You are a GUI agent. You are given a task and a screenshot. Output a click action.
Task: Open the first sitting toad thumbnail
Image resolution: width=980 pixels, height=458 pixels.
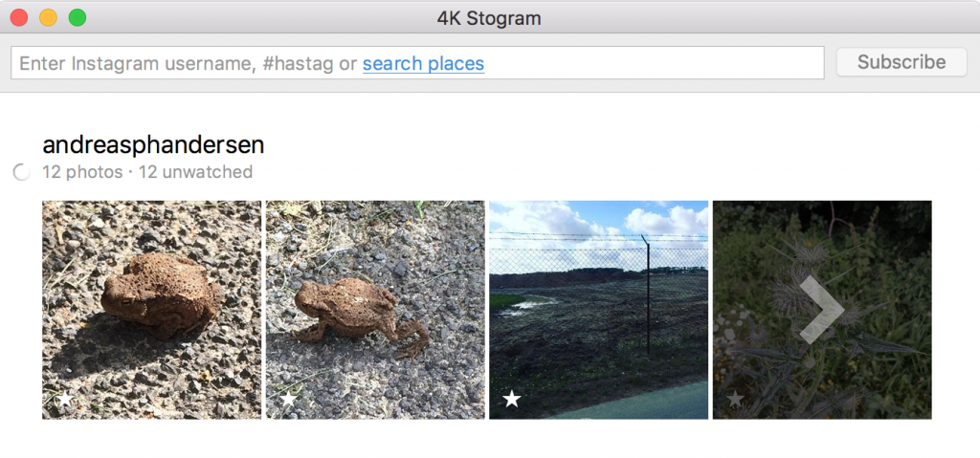[x=152, y=310]
